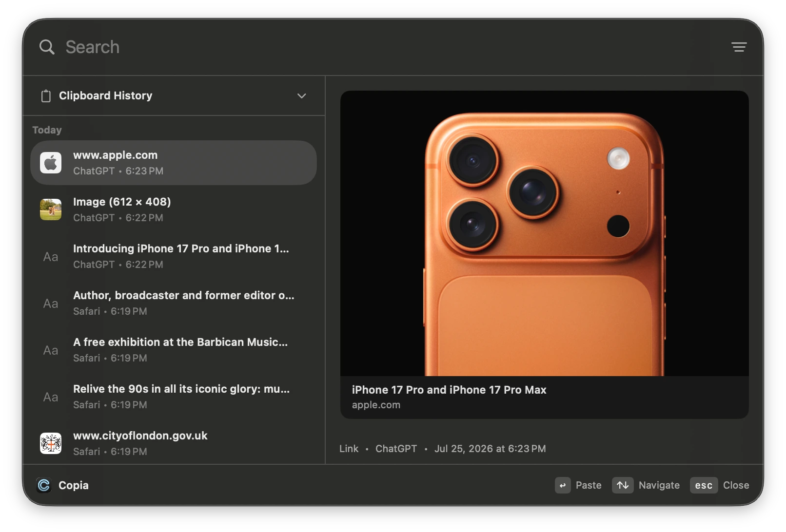Click the Close label in footer
Image resolution: width=786 pixels, height=532 pixels.
click(736, 485)
